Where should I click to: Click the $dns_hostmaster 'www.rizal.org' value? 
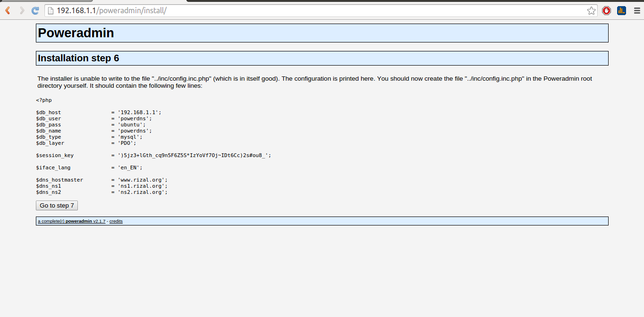tap(142, 180)
